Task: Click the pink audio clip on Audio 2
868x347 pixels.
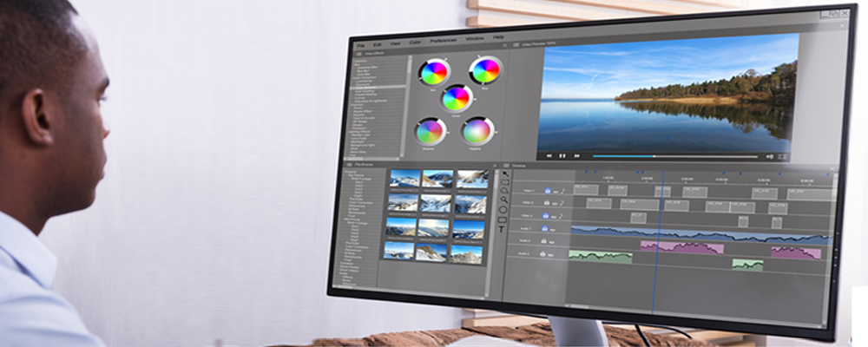Action: point(681,247)
